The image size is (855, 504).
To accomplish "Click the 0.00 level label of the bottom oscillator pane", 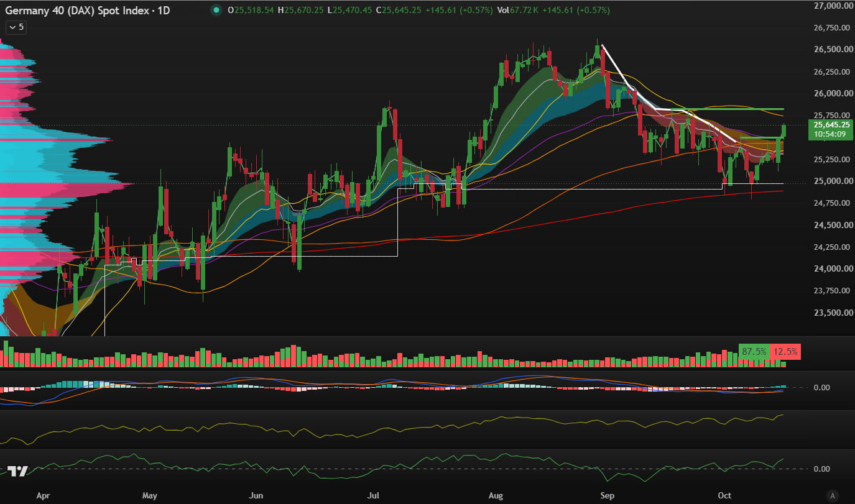I will pyautogui.click(x=823, y=469).
